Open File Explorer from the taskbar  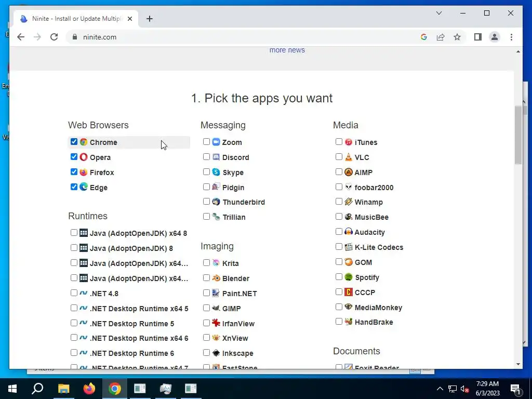(63, 389)
